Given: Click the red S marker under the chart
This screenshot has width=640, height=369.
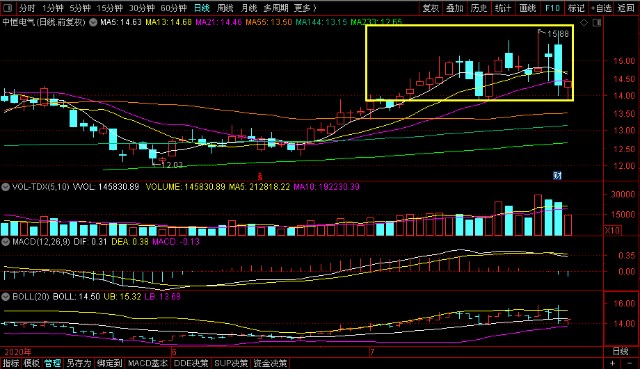Looking at the screenshot, I should 260,177.
